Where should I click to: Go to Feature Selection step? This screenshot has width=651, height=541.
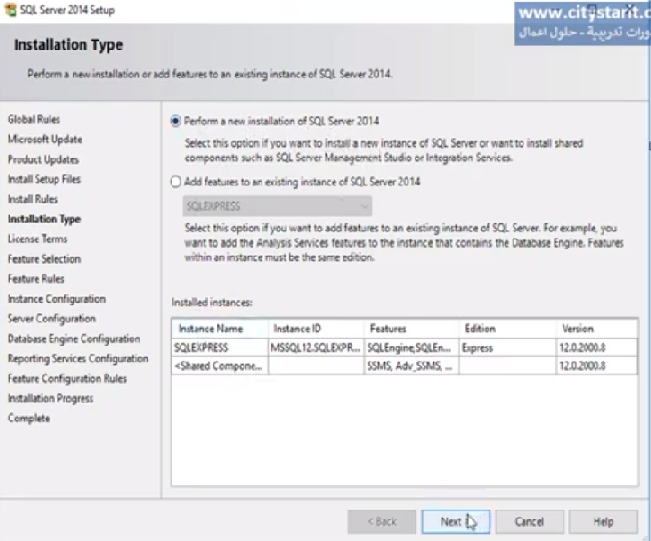44,259
